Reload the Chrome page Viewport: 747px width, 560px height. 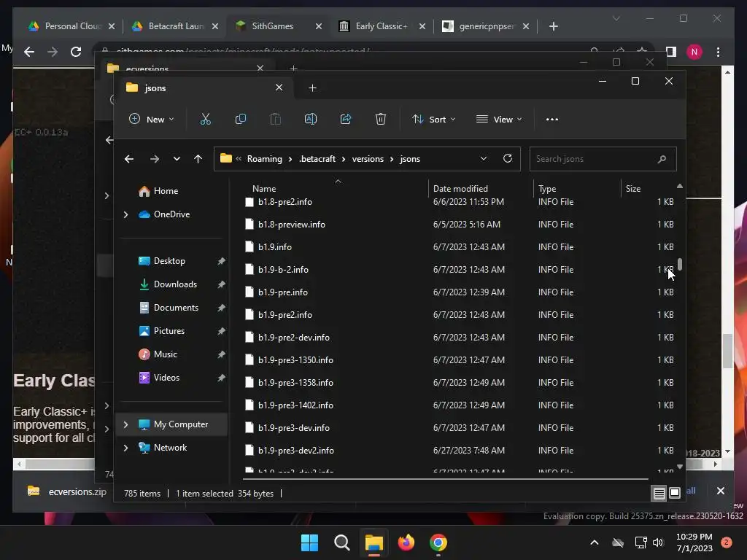click(76, 52)
